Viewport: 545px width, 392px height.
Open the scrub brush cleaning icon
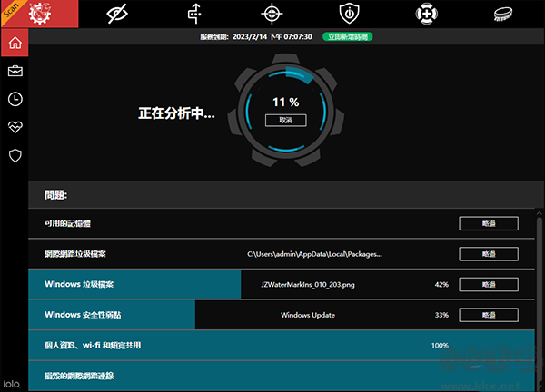503,15
